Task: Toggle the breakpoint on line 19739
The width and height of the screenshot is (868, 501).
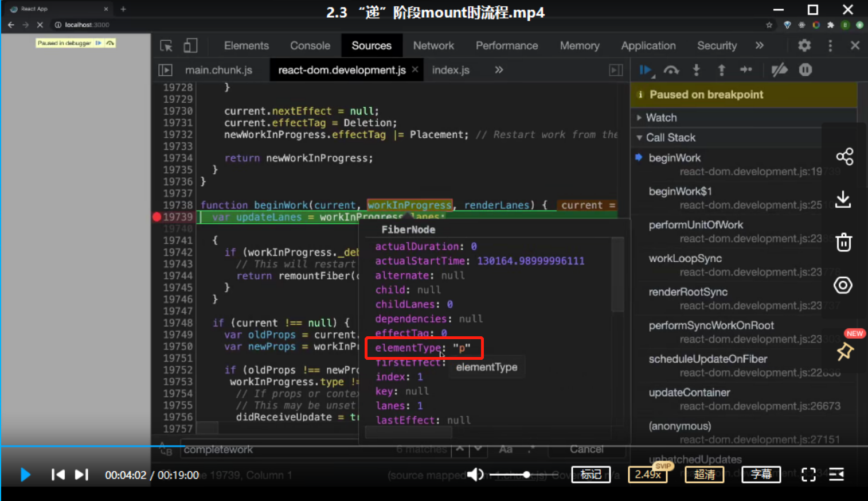Action: tap(157, 217)
